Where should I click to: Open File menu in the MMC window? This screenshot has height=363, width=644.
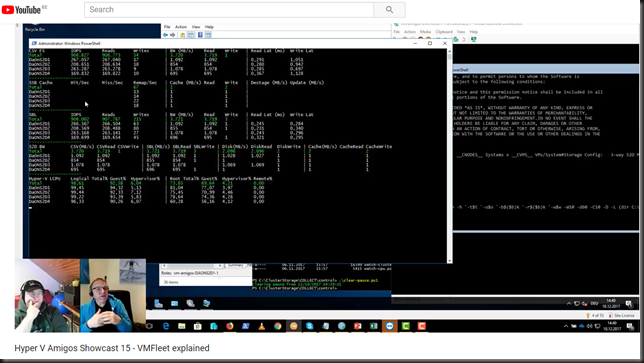point(167,27)
